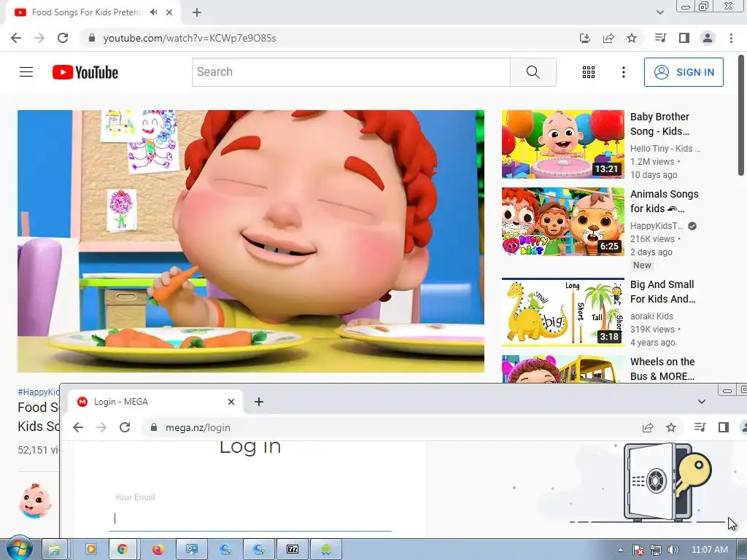747x560 pixels.
Task: Launch Firefox from the taskbar
Action: tap(158, 550)
